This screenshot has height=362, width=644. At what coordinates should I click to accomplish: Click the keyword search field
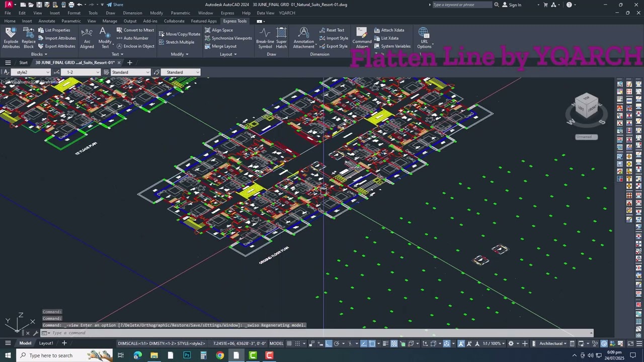461,5
